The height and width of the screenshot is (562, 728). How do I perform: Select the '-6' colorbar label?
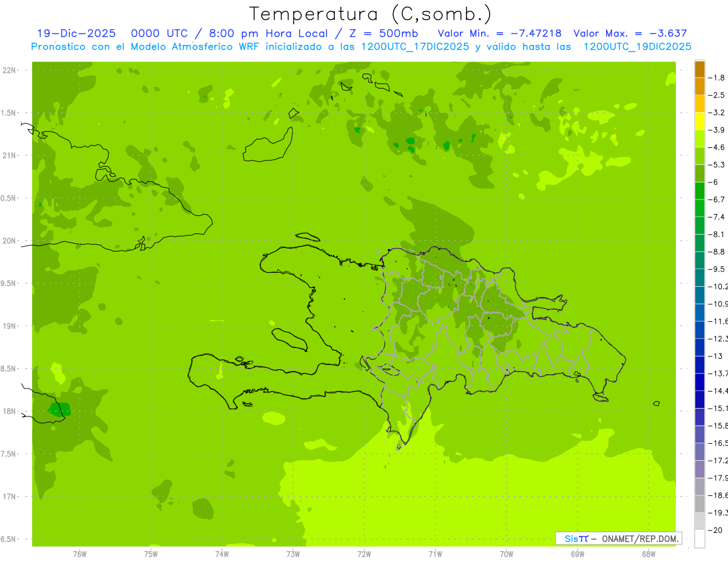(x=714, y=182)
